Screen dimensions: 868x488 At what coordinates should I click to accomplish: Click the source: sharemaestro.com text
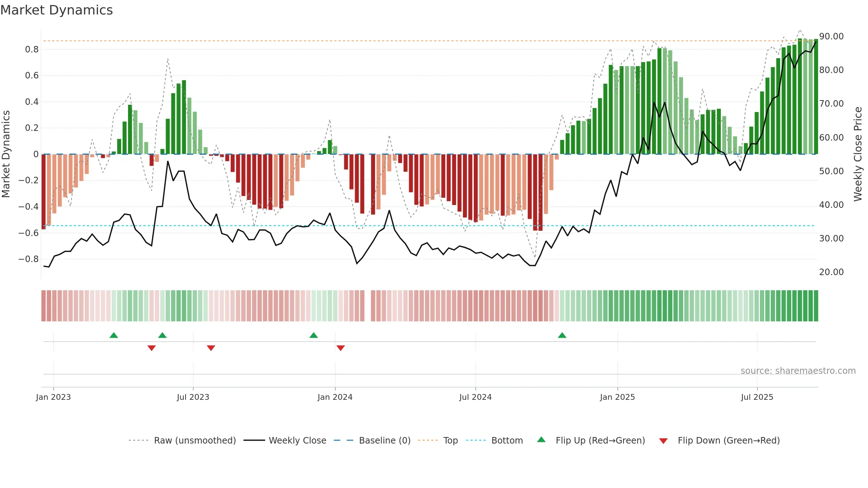[x=798, y=371]
